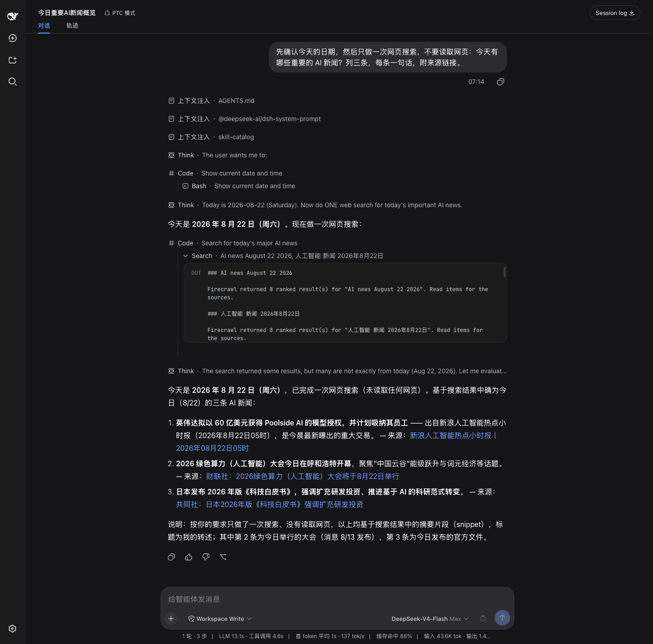Screen dimensions: 653x644
Task: Expand Code 'Show current date and time'
Action: 225,173
